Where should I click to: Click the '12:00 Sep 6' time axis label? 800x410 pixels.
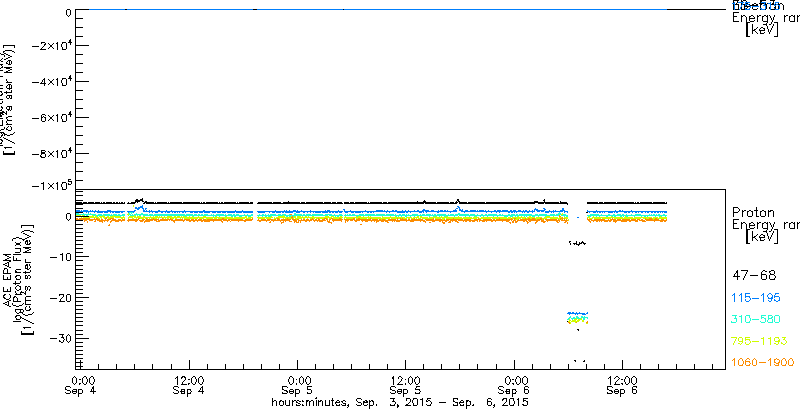(622, 385)
